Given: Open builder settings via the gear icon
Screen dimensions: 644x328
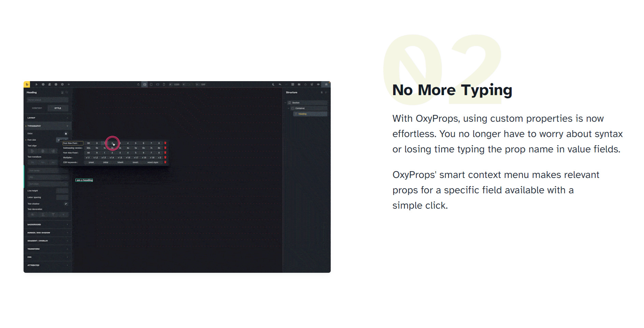Looking at the screenshot, I should [62, 84].
